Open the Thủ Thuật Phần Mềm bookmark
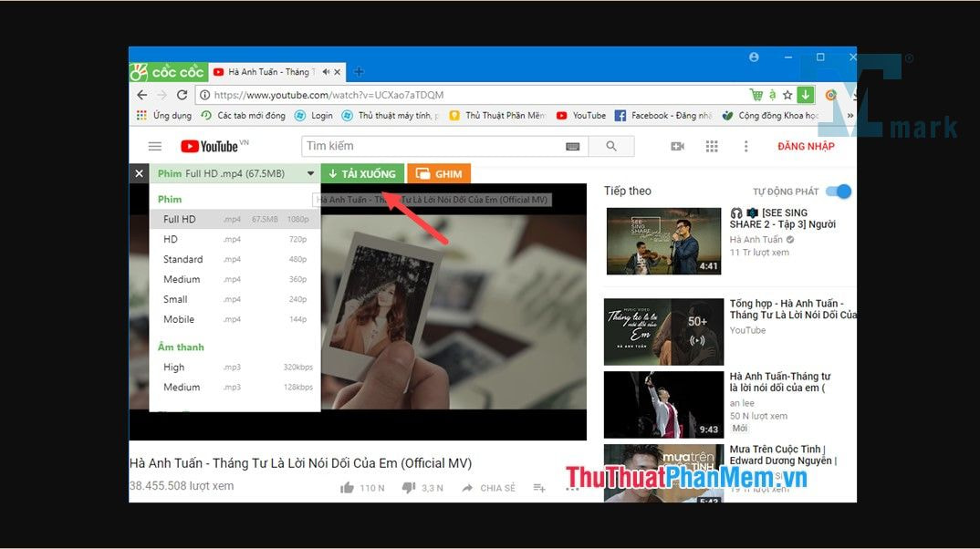 (x=497, y=116)
